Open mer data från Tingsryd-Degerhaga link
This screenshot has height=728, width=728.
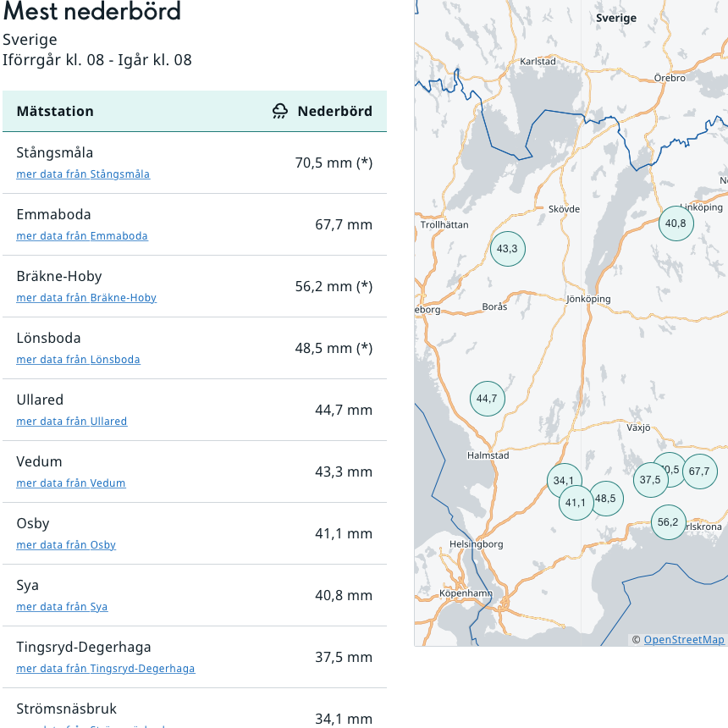(x=106, y=669)
